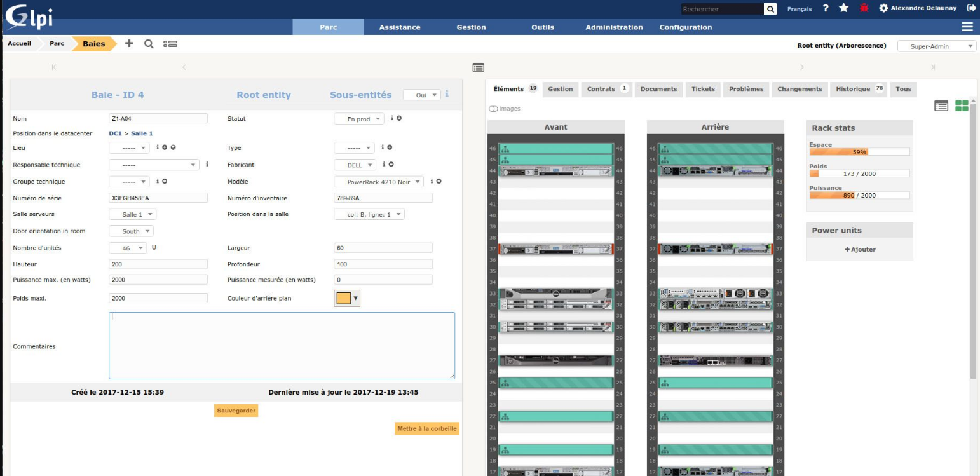This screenshot has height=476, width=980.
Task: Click the plus icon to add a rack
Action: tap(129, 44)
